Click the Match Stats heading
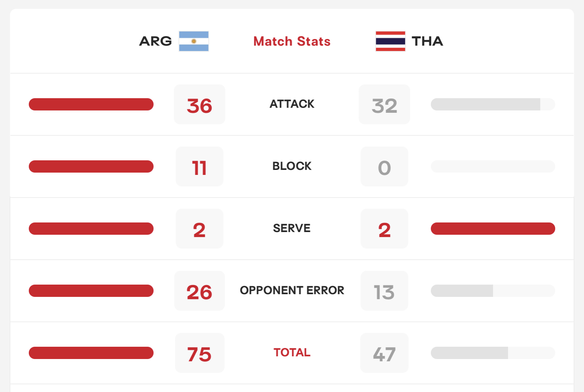Screen dimensions: 584x392 (x=292, y=41)
